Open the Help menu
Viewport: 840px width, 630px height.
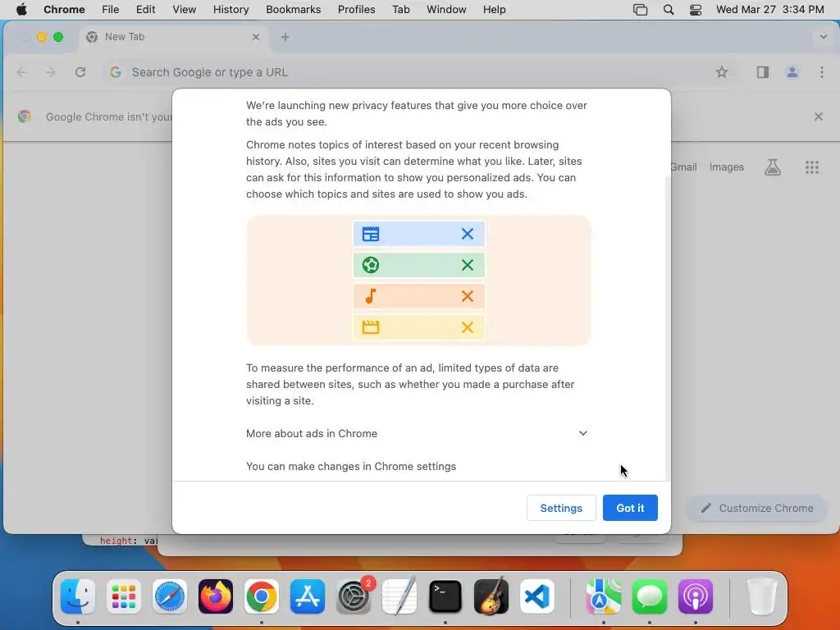[494, 9]
